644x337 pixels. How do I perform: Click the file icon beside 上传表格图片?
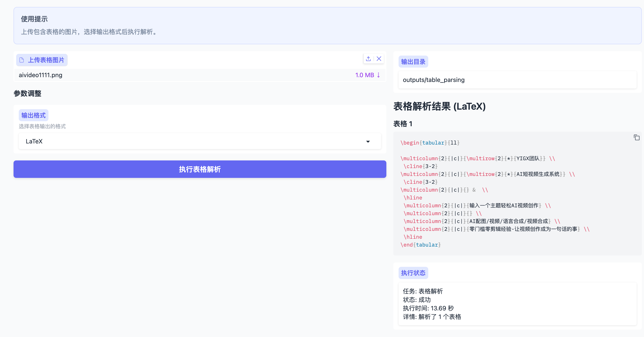[22, 60]
